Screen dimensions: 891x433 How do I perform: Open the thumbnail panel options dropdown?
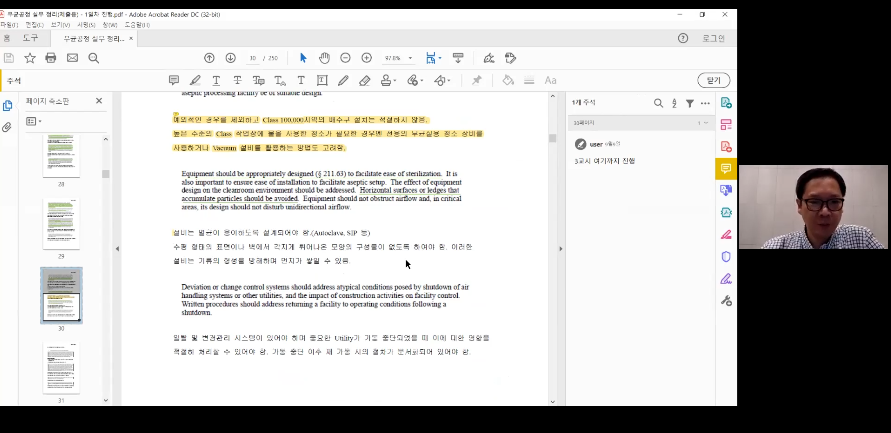[34, 121]
